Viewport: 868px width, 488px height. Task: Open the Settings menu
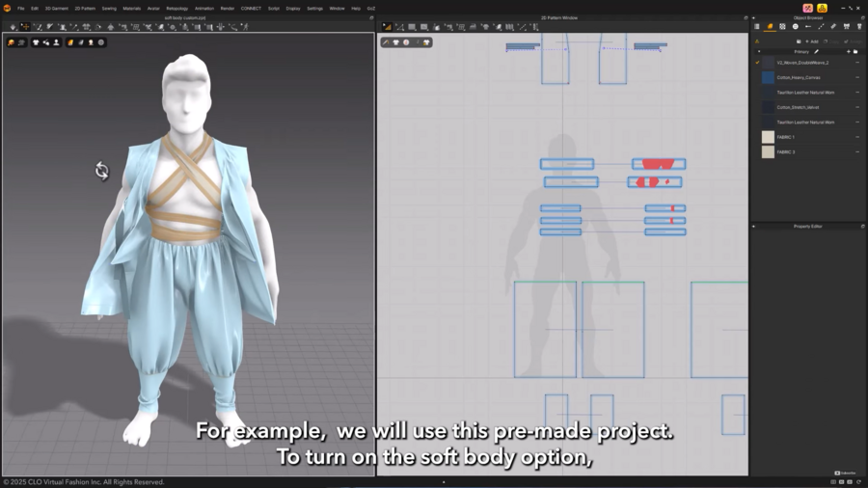click(315, 9)
